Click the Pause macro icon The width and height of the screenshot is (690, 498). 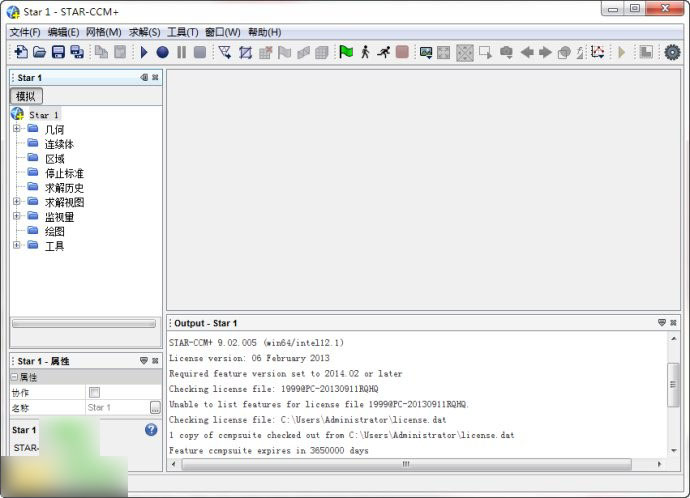[181, 52]
